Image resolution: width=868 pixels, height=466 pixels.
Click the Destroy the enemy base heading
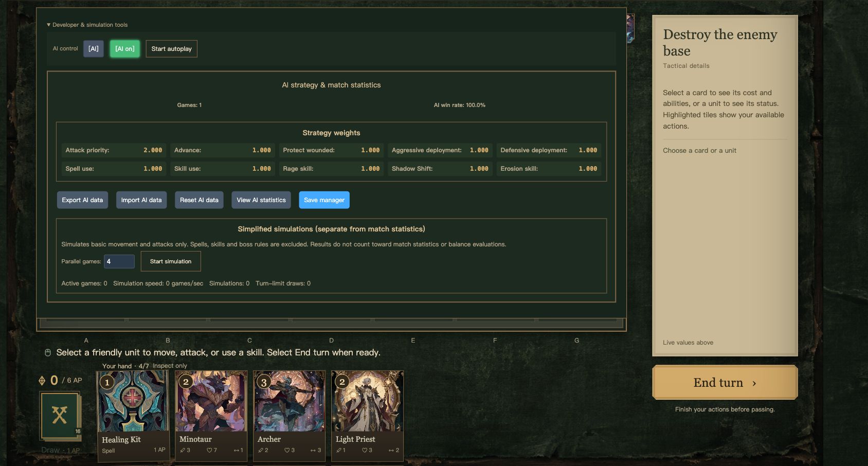tap(720, 42)
